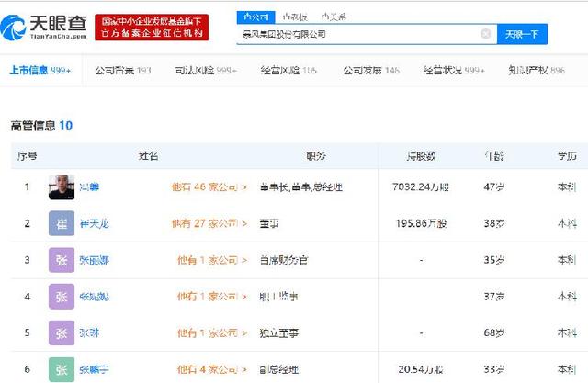The width and height of the screenshot is (588, 383).
Task: Select the 首席财务官 position cell
Action: click(284, 260)
